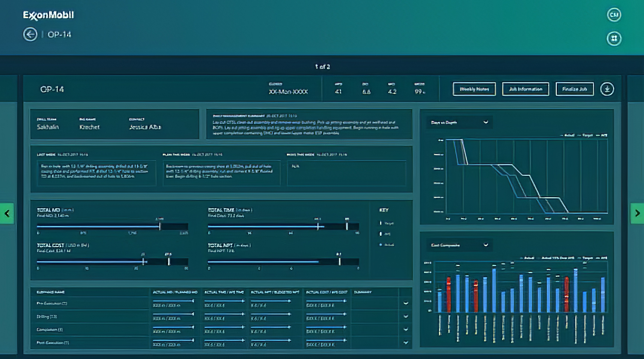Click the Total Cost progress bar marker

tap(169, 261)
